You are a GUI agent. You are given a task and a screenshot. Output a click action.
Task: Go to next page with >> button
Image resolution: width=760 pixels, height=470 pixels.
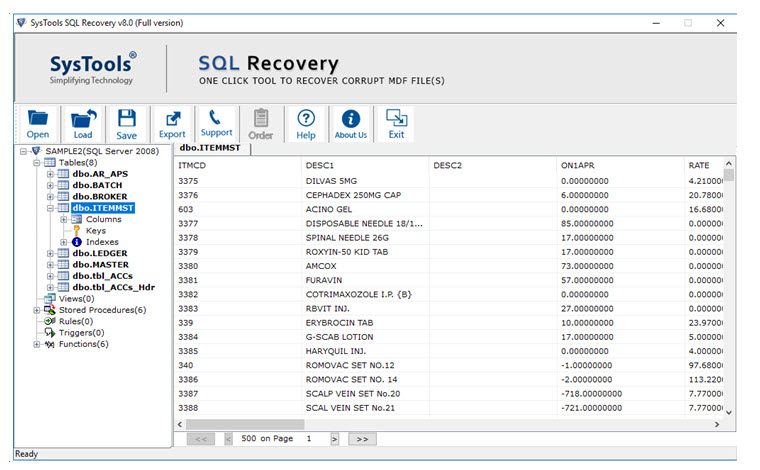coord(362,439)
